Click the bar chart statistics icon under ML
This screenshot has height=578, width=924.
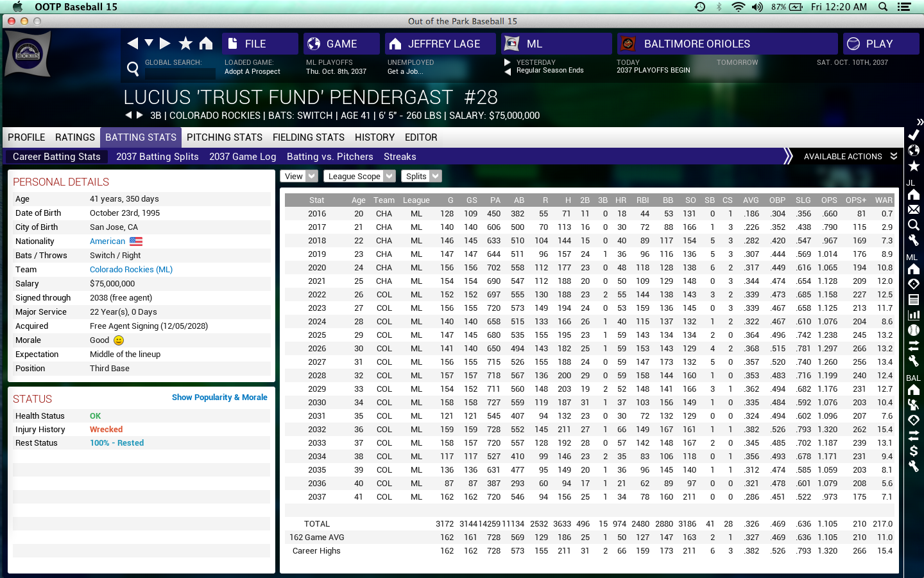(x=914, y=315)
